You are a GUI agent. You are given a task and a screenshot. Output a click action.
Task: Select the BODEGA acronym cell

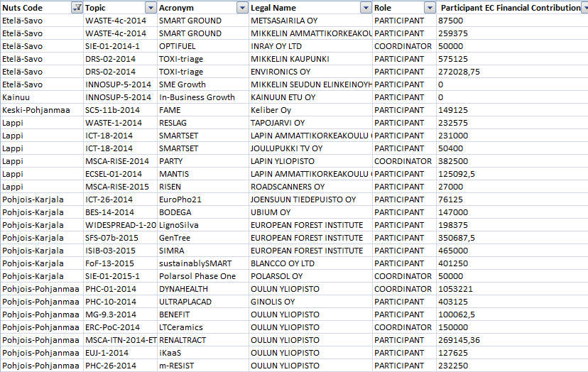(203, 212)
